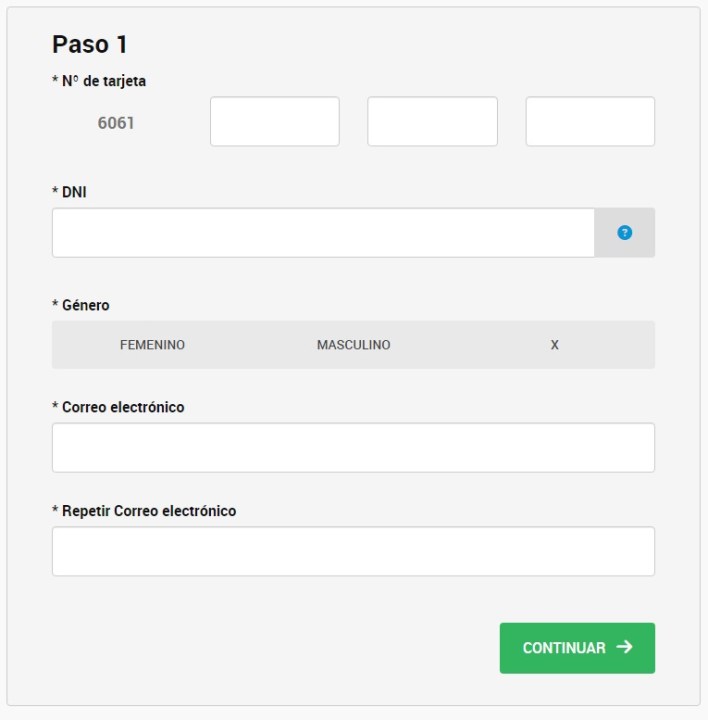The width and height of the screenshot is (708, 720).
Task: Focus the Repetir Correo electrónico field
Action: tap(353, 552)
